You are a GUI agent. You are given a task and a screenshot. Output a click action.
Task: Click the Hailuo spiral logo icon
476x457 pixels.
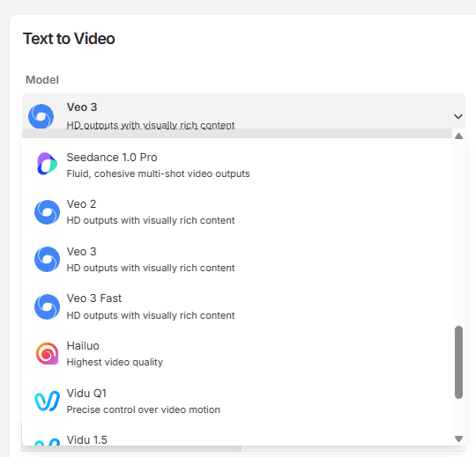47,354
